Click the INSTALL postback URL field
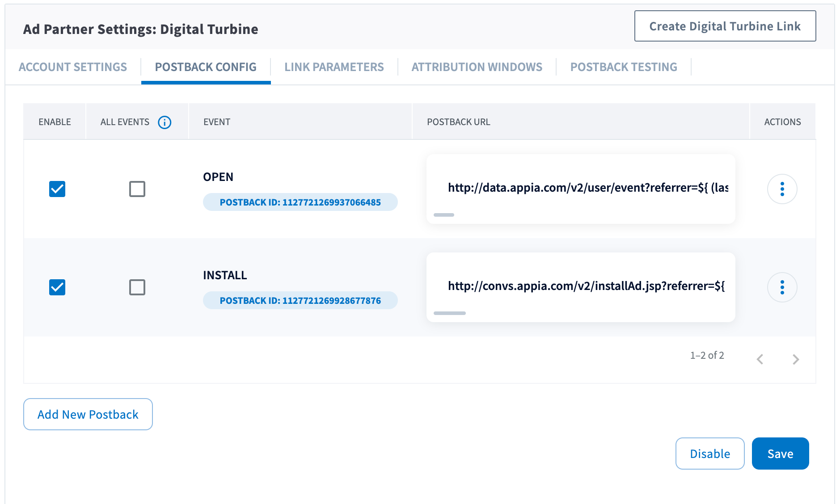Image resolution: width=836 pixels, height=504 pixels. (x=581, y=287)
